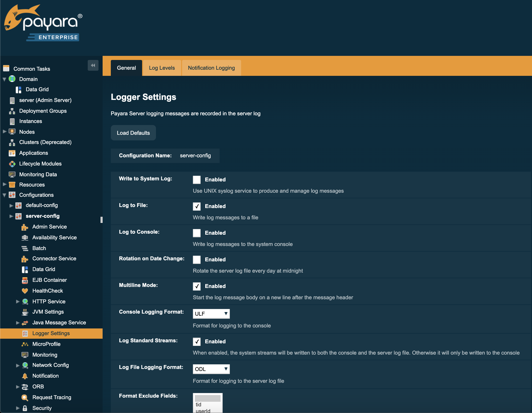This screenshot has height=413, width=532.
Task: Open the Common Tasks link
Action: [x=32, y=69]
